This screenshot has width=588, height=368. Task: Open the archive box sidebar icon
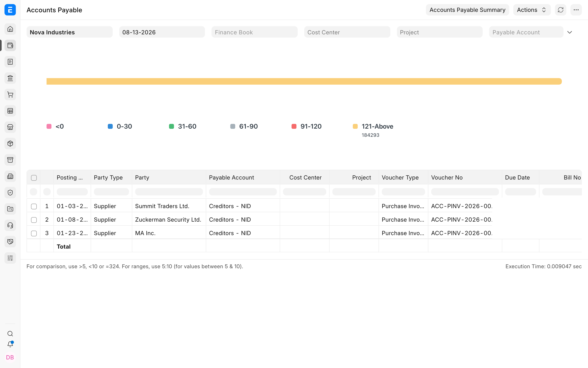[x=10, y=160]
